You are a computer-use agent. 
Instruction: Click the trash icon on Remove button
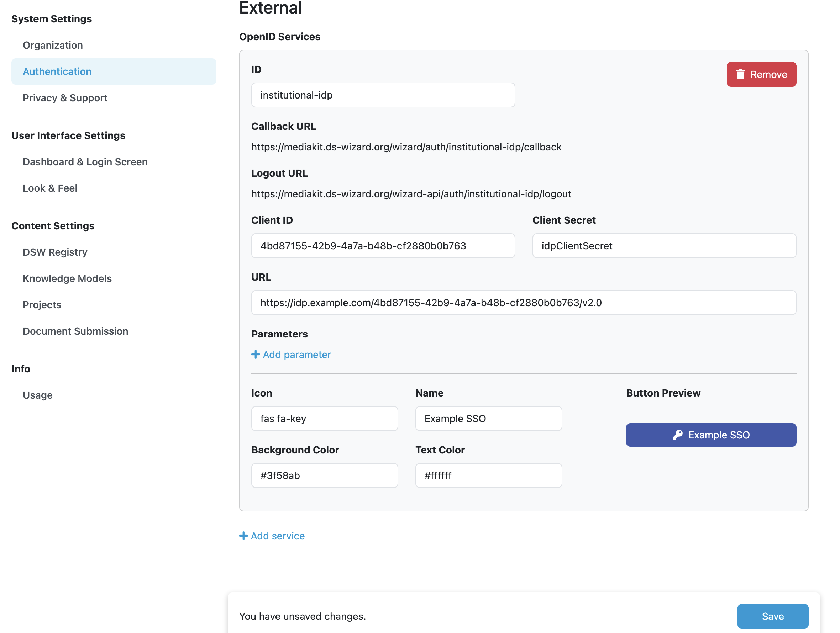(x=740, y=74)
